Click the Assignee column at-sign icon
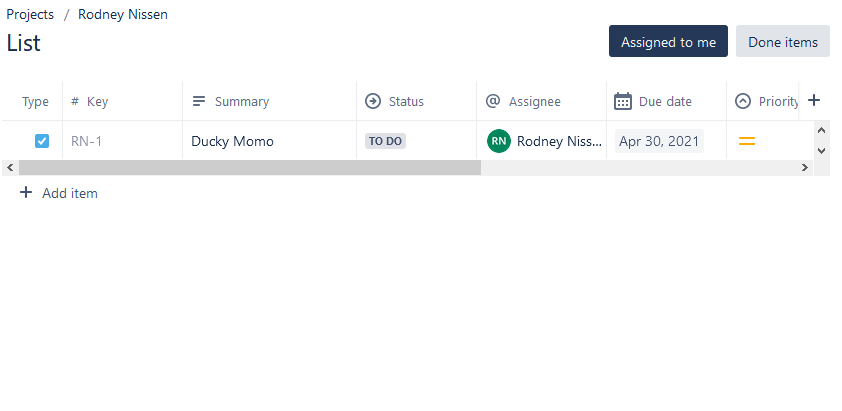Screen dimensions: 842x411 coord(493,101)
